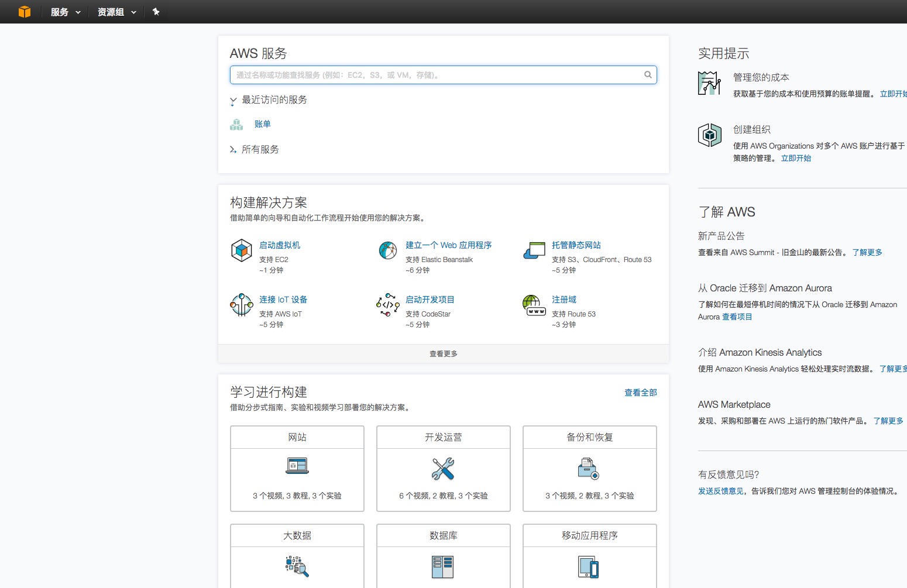
Task: Click the 网站 card monitor icon
Action: [297, 466]
